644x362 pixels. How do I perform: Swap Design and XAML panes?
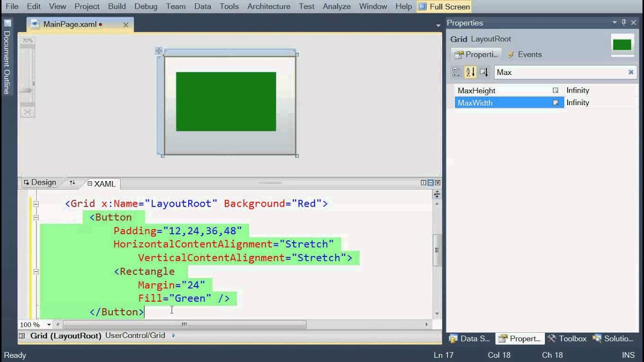(72, 183)
